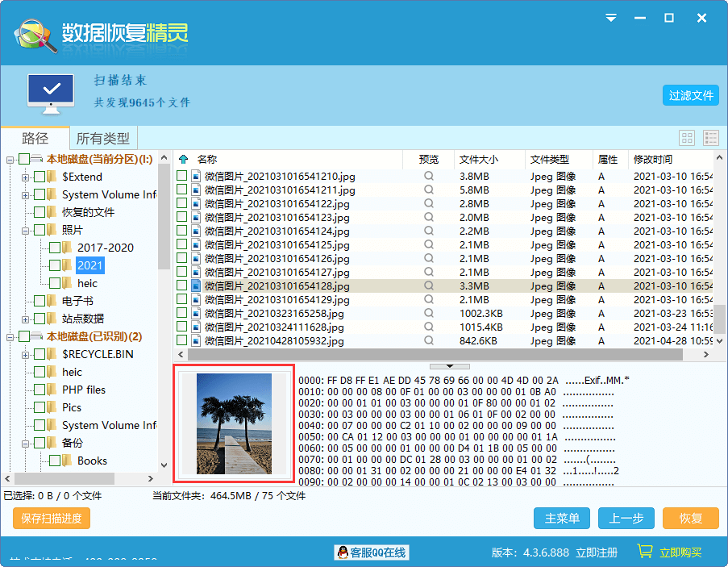The image size is (728, 567).
Task: Go back with the 上一步 button
Action: (626, 518)
